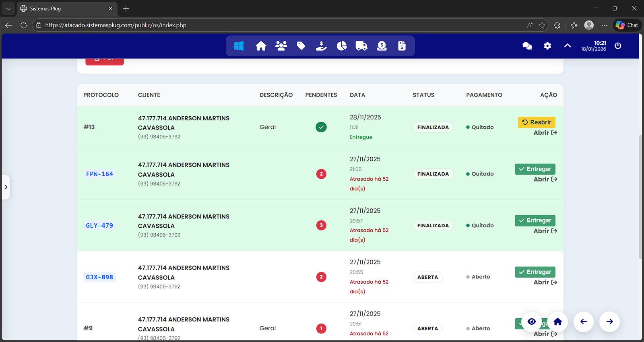Image resolution: width=644 pixels, height=342 pixels.
Task: Open the price tag icon
Action: [x=301, y=46]
